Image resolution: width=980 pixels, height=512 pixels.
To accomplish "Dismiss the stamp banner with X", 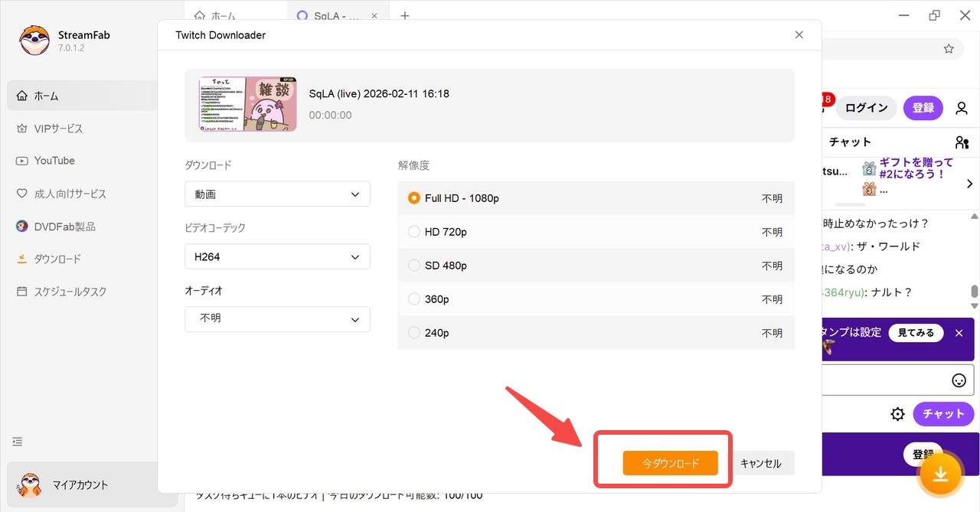I will [x=959, y=333].
